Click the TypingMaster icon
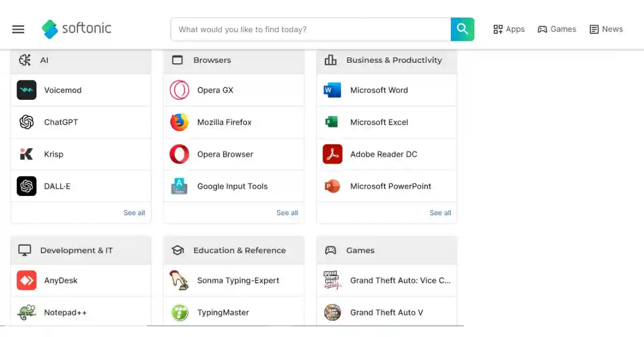 [179, 312]
